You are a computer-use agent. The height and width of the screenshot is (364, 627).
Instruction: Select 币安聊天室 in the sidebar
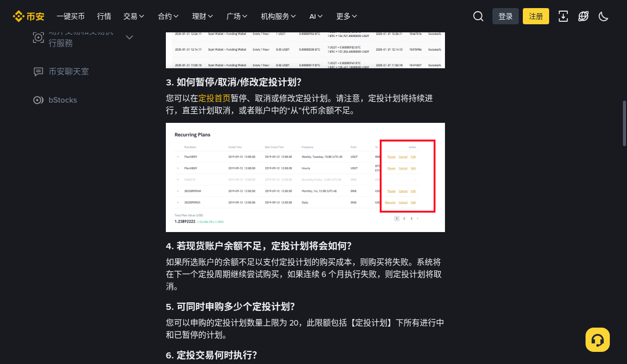click(x=69, y=72)
